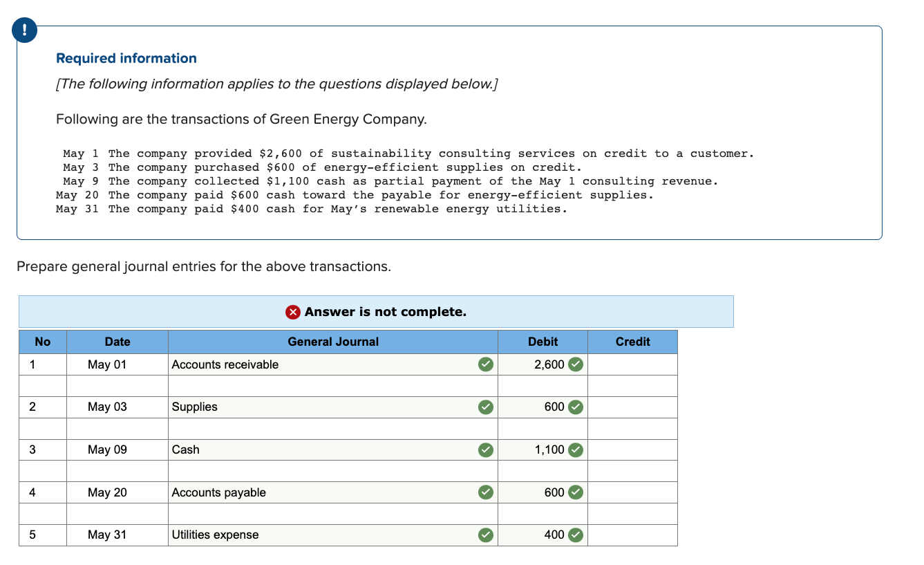This screenshot has height=565, width=924.
Task: Click the credit cell in May 01 row
Action: pos(632,364)
